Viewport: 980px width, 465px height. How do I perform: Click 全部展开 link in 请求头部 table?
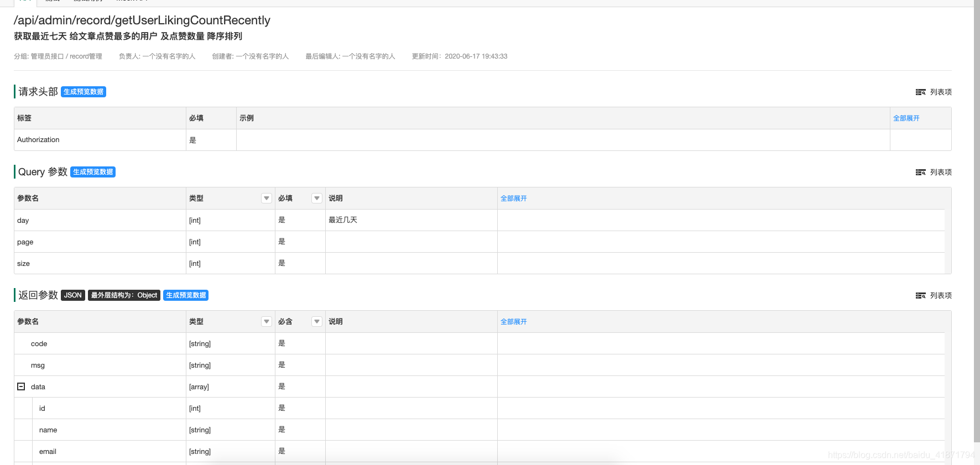[x=906, y=118]
